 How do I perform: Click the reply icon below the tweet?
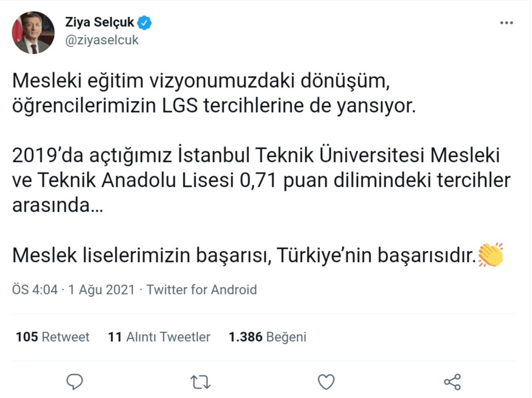click(x=75, y=381)
